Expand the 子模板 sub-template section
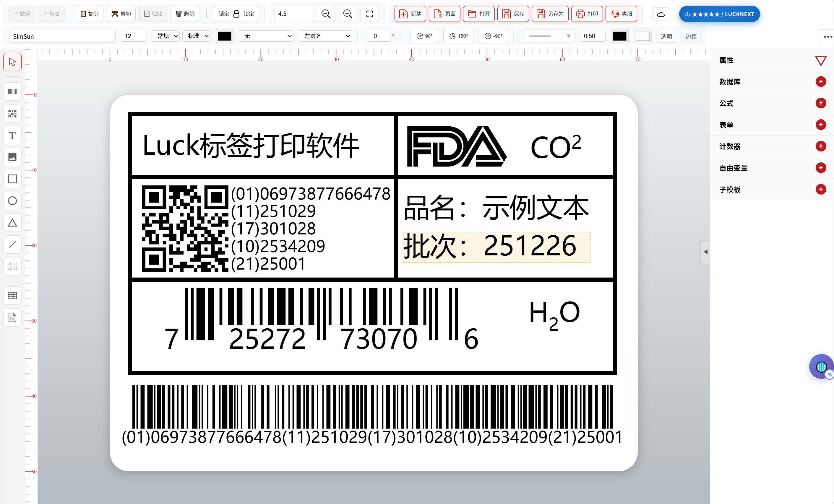834x504 pixels. tap(821, 190)
